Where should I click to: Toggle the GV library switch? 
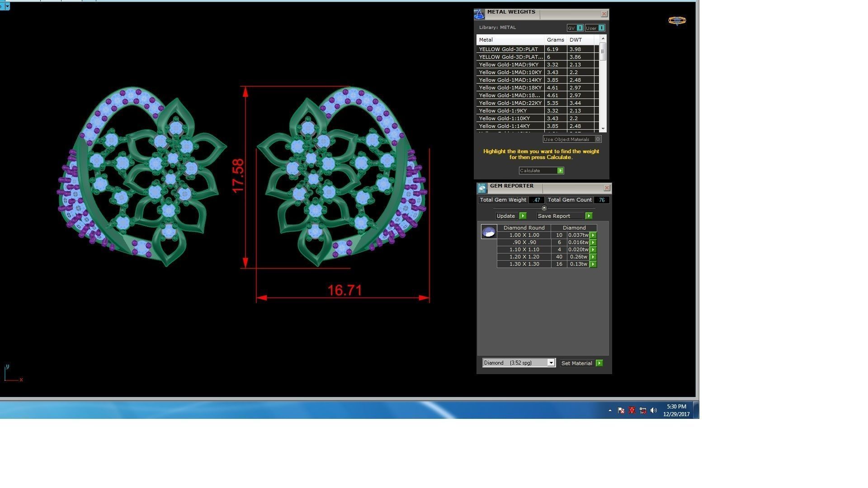pos(580,28)
